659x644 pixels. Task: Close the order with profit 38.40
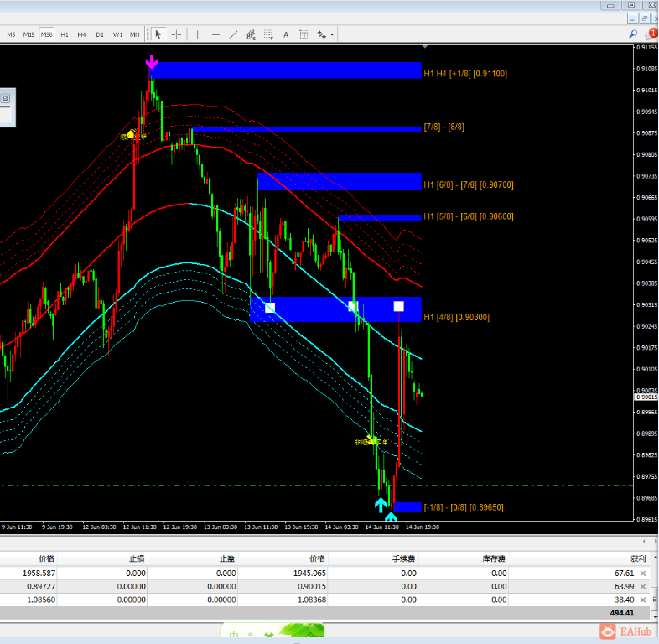643,600
